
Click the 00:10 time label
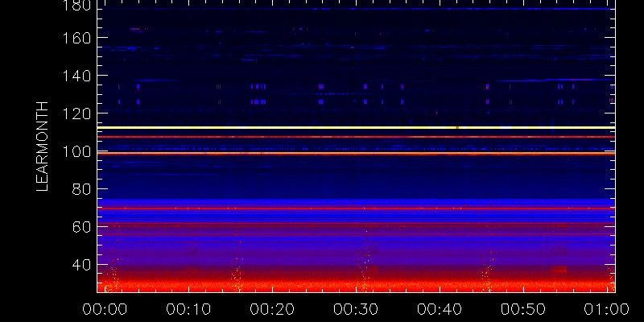click(x=188, y=309)
